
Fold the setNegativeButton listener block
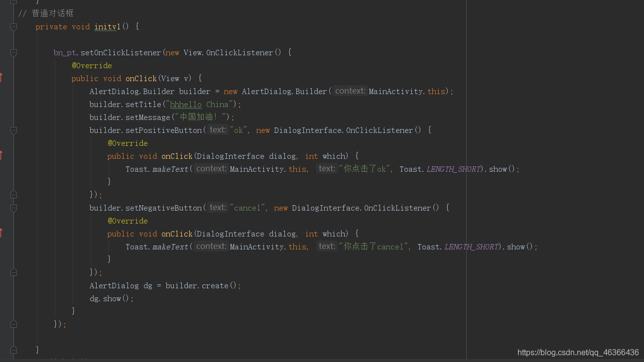coord(13,208)
